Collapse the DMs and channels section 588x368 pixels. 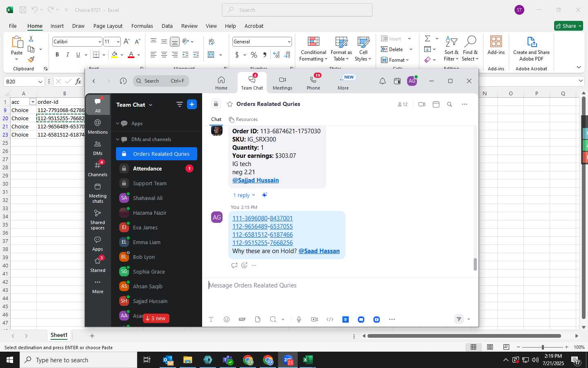coord(118,139)
